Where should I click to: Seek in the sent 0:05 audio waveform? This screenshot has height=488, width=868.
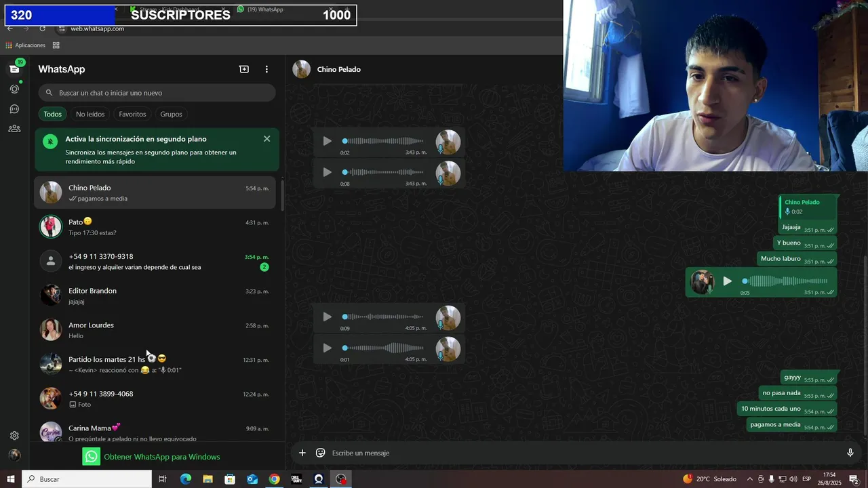785,281
